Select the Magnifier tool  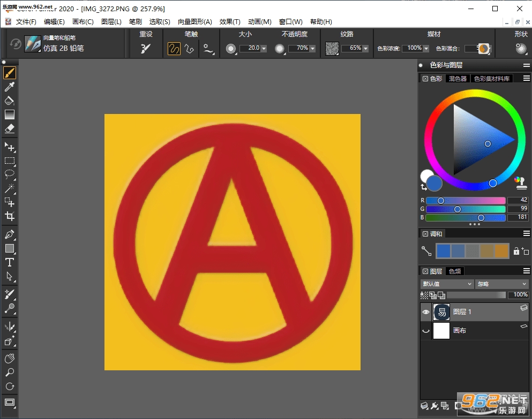(x=10, y=372)
